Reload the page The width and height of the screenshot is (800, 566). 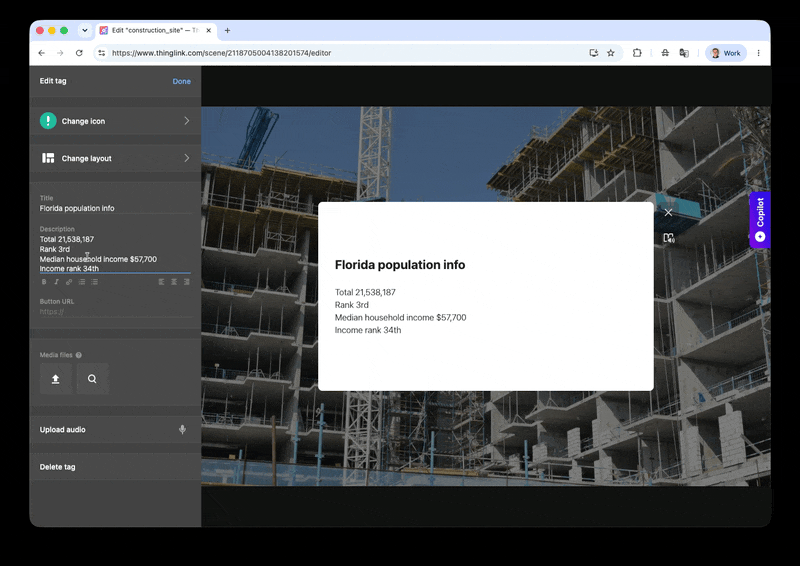[79, 53]
